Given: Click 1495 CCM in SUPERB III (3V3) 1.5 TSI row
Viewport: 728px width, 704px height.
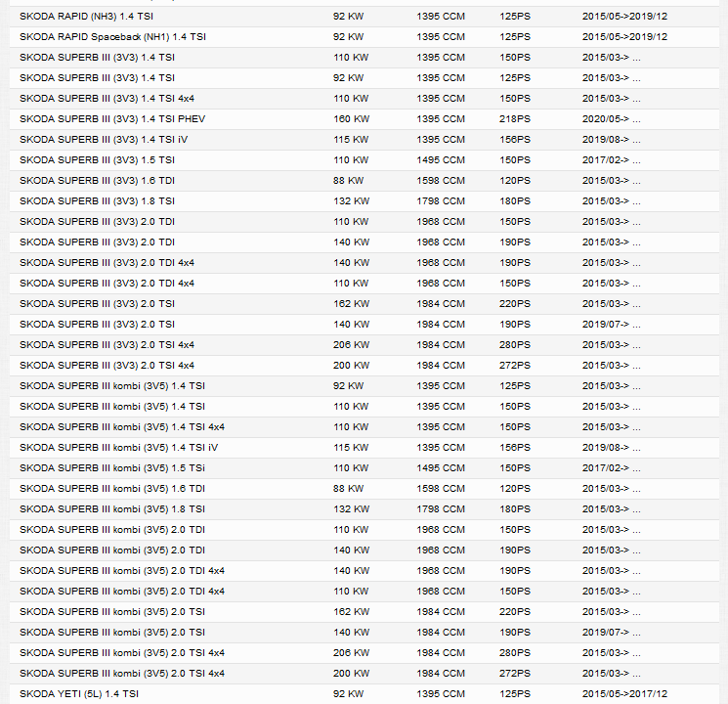Looking at the screenshot, I should [441, 159].
